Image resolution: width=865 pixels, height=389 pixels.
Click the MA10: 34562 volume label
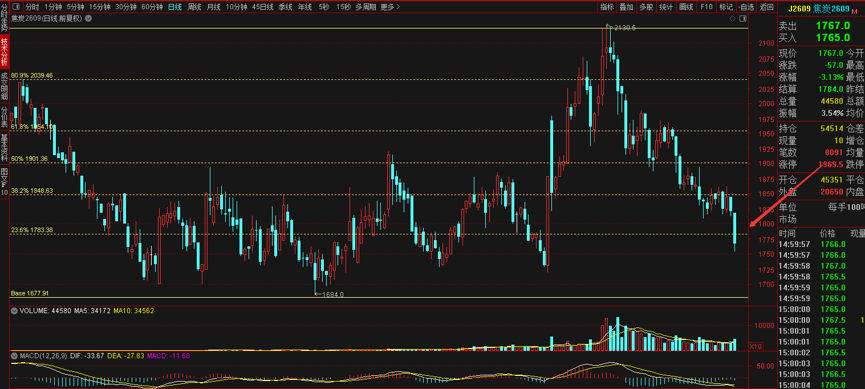click(x=134, y=311)
